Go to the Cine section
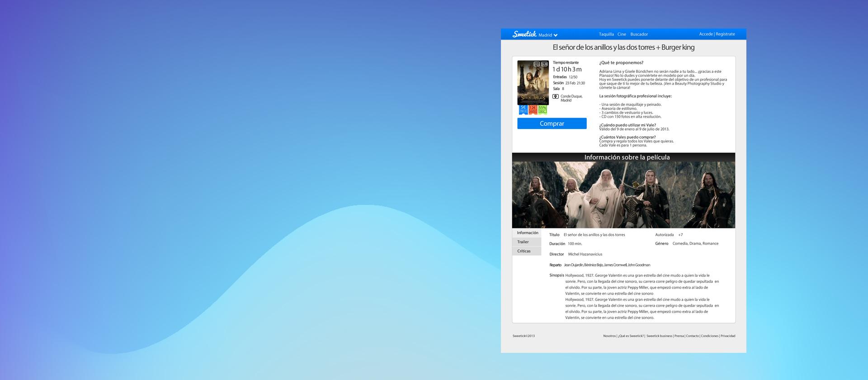 pyautogui.click(x=622, y=34)
